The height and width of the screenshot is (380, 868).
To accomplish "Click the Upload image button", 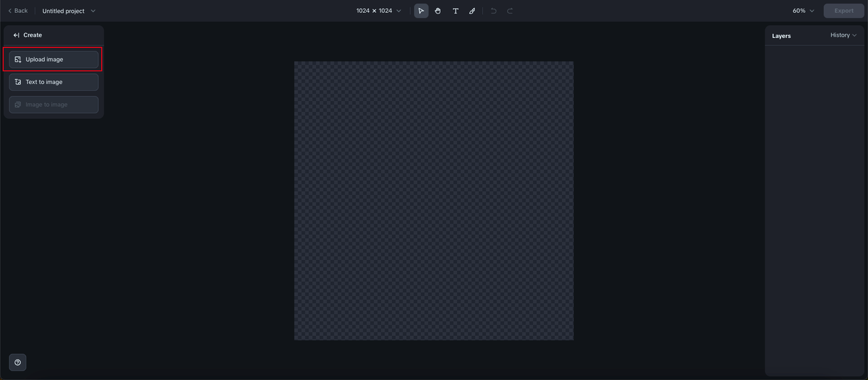I will click(54, 60).
